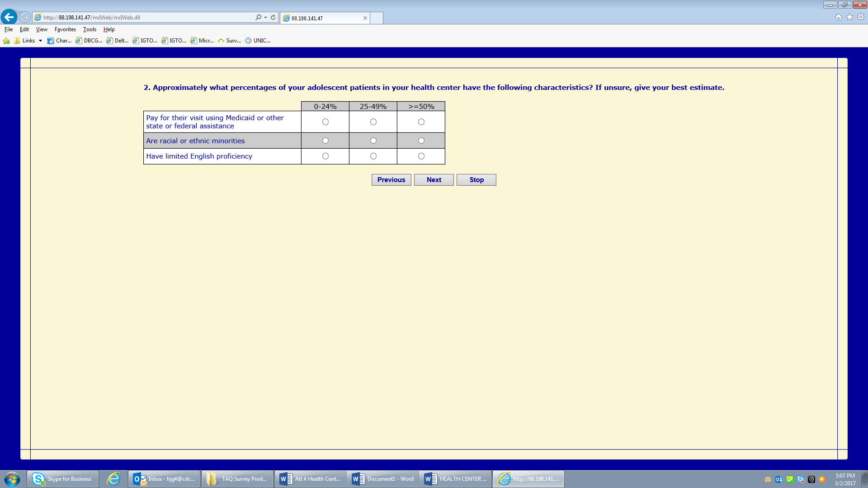868x488 pixels.
Task: Open Skype for Business in the taskbar
Action: [x=63, y=479]
